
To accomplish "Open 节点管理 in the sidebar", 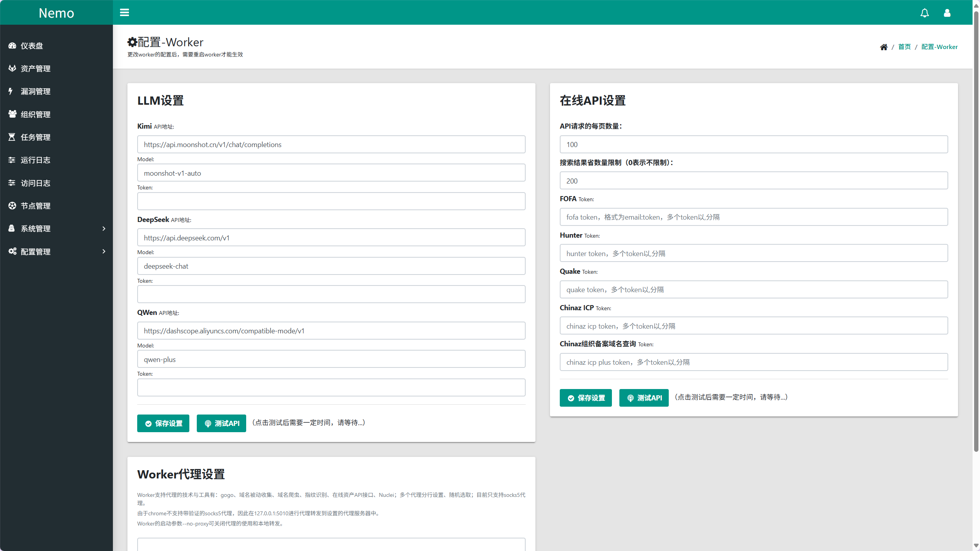I will click(x=35, y=206).
